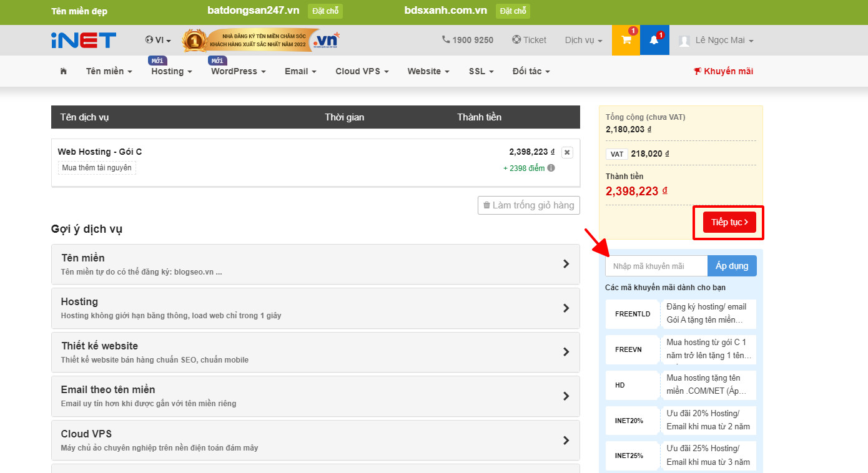Click Áp dụng promo code button
Image resolution: width=868 pixels, height=473 pixels.
click(x=732, y=266)
